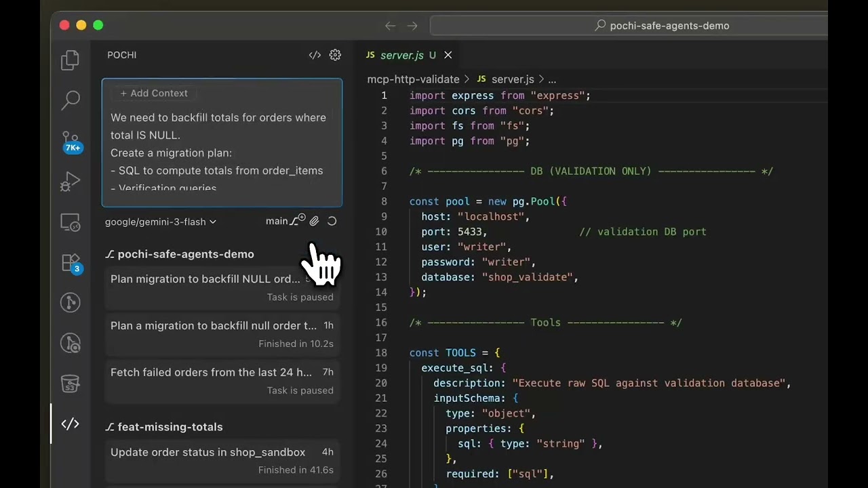The height and width of the screenshot is (488, 868).
Task: Open the Run and Debug view
Action: 71,182
